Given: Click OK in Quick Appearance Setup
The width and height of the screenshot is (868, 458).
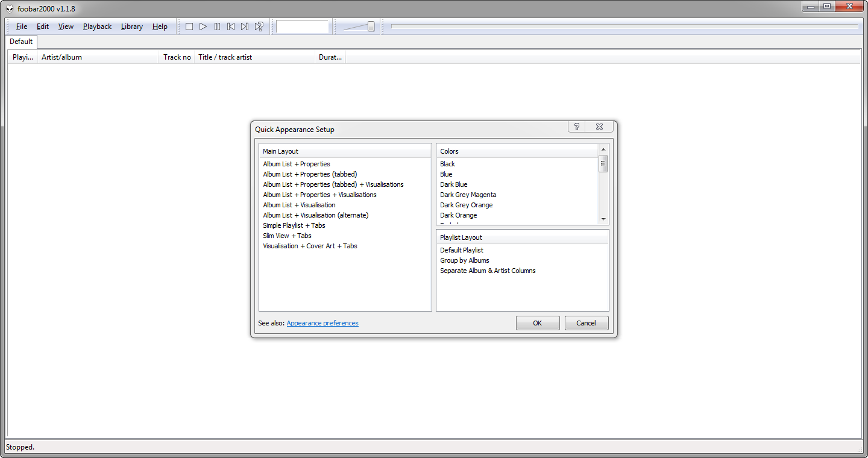Looking at the screenshot, I should tap(538, 323).
